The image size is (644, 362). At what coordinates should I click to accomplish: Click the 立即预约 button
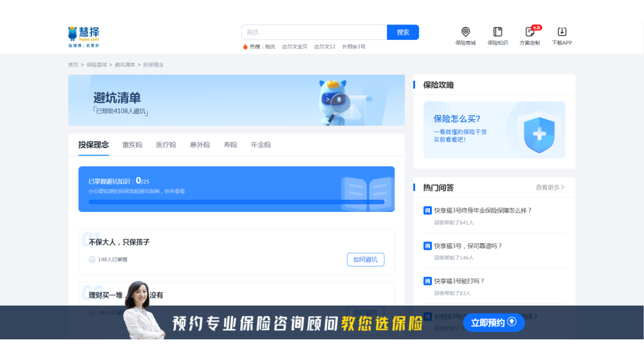click(494, 323)
